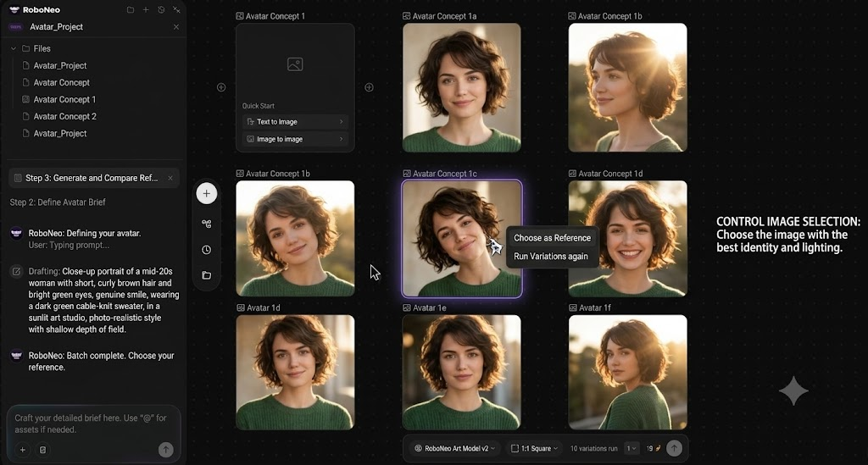The image size is (868, 465).
Task: Click the image icon beside Avatar Concept 1 file
Action: tap(25, 100)
